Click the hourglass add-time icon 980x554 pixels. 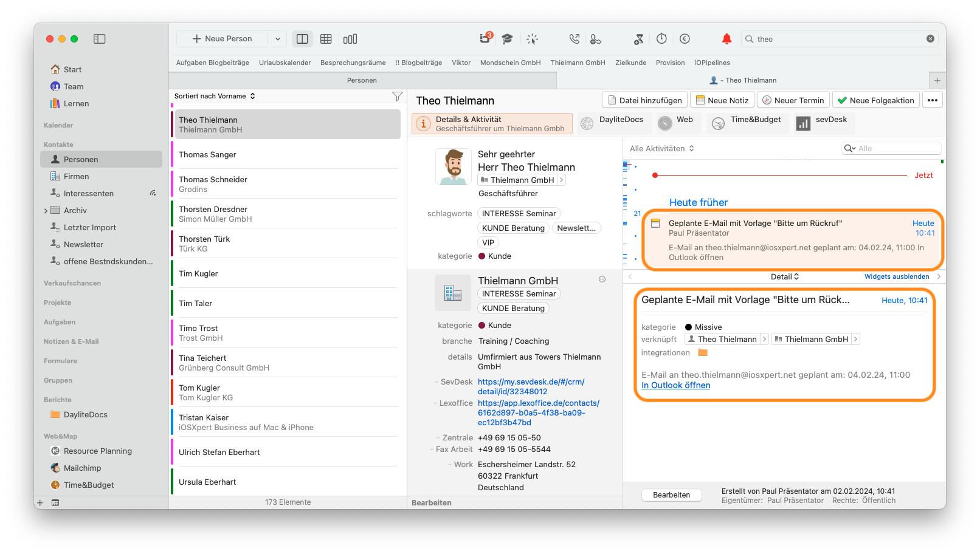(638, 39)
